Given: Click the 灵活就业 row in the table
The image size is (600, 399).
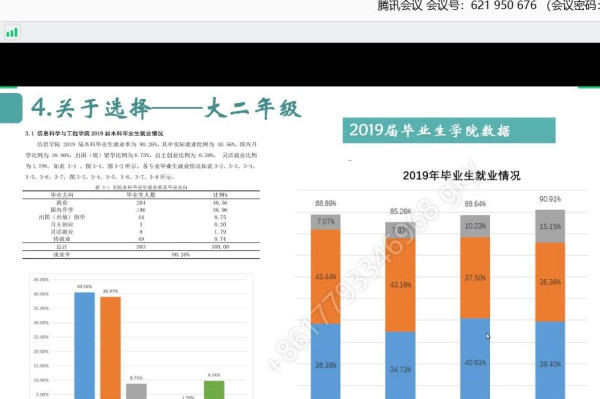Looking at the screenshot, I should tap(141, 231).
